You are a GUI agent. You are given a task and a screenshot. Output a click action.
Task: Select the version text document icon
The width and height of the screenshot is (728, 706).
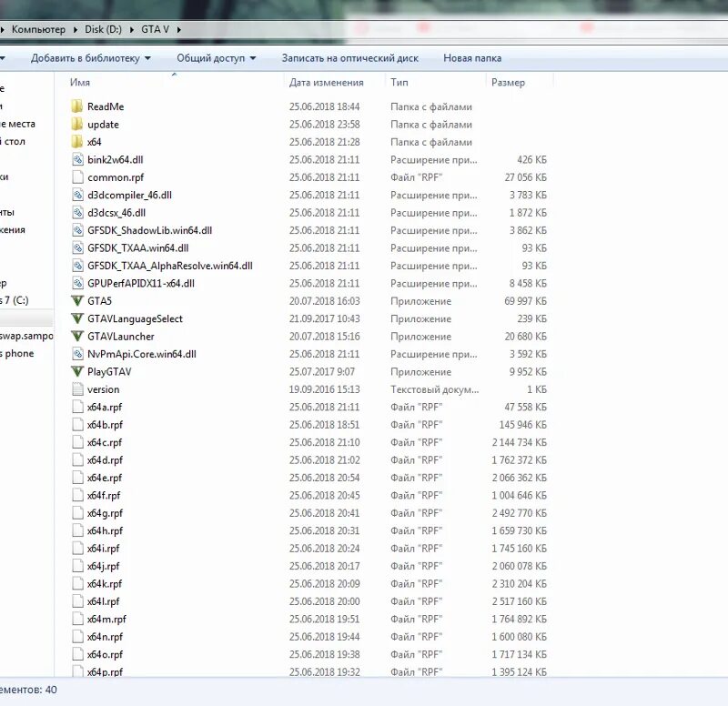tap(77, 389)
